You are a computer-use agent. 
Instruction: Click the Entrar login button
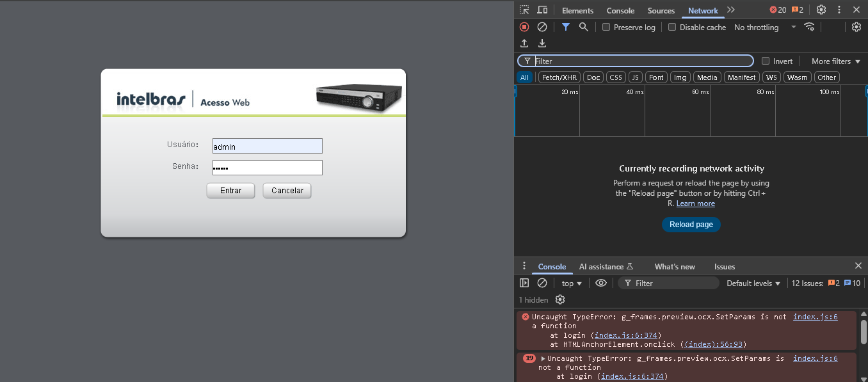tap(230, 191)
